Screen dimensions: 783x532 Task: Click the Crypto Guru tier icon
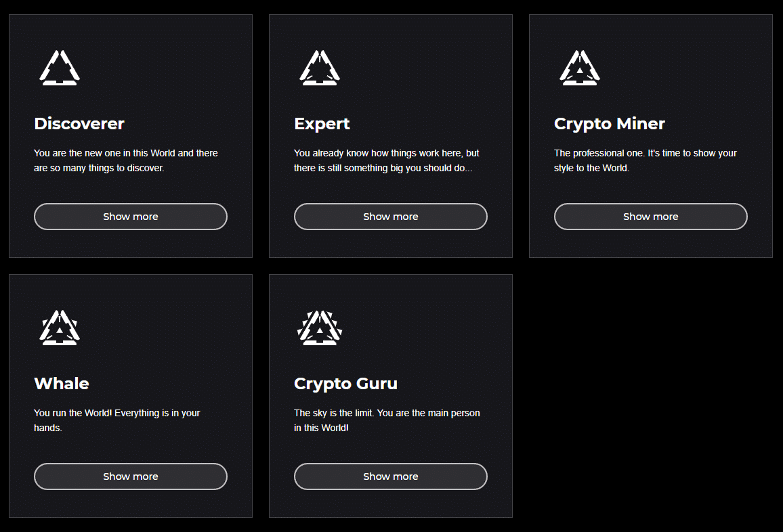pos(320,328)
